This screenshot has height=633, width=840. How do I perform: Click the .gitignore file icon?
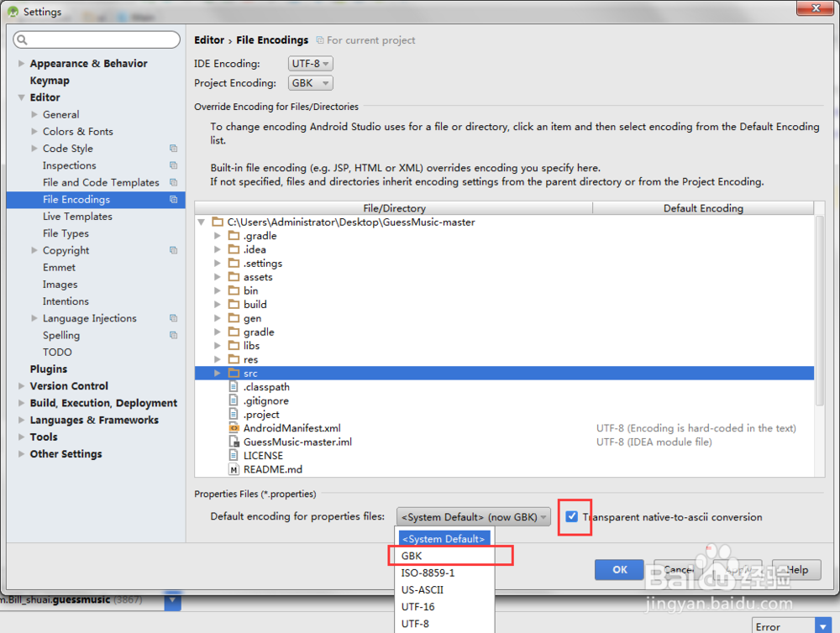coord(234,400)
